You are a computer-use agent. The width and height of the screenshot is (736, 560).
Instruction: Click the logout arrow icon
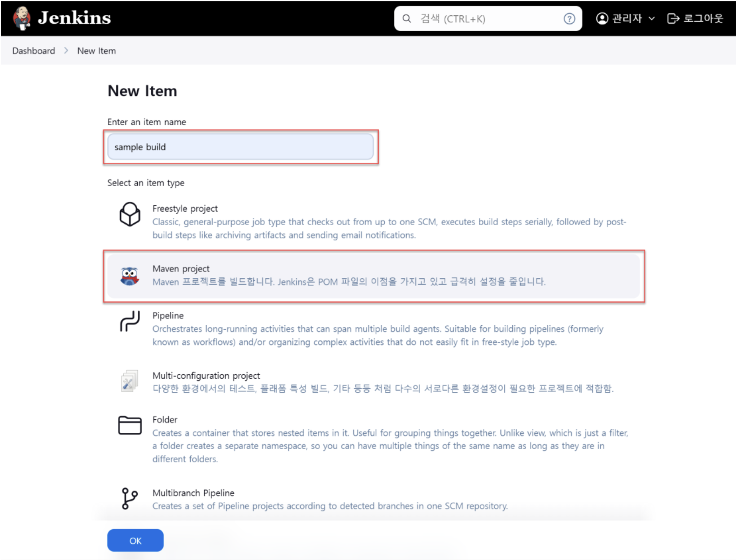(673, 19)
